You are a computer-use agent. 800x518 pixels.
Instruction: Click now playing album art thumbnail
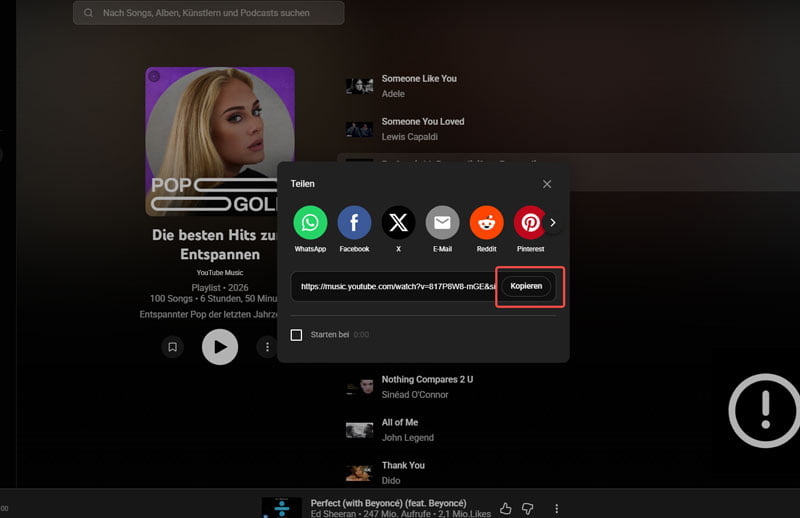282,508
